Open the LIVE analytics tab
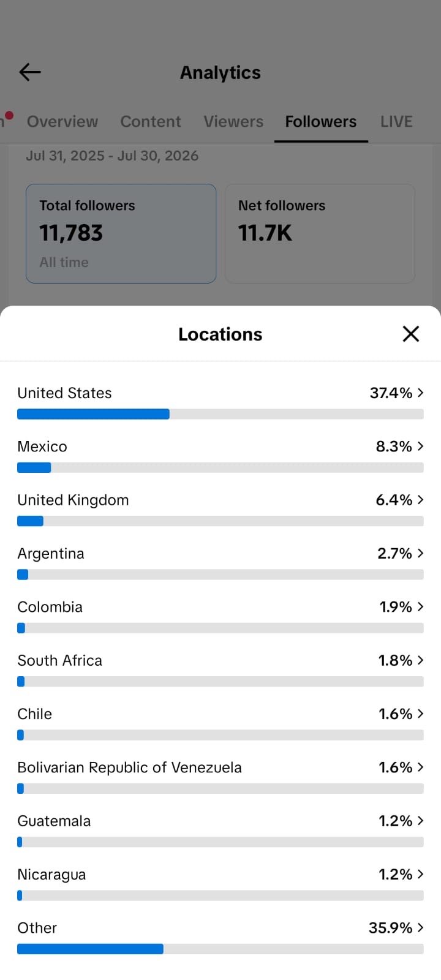Image resolution: width=441 pixels, height=980 pixels. point(396,121)
